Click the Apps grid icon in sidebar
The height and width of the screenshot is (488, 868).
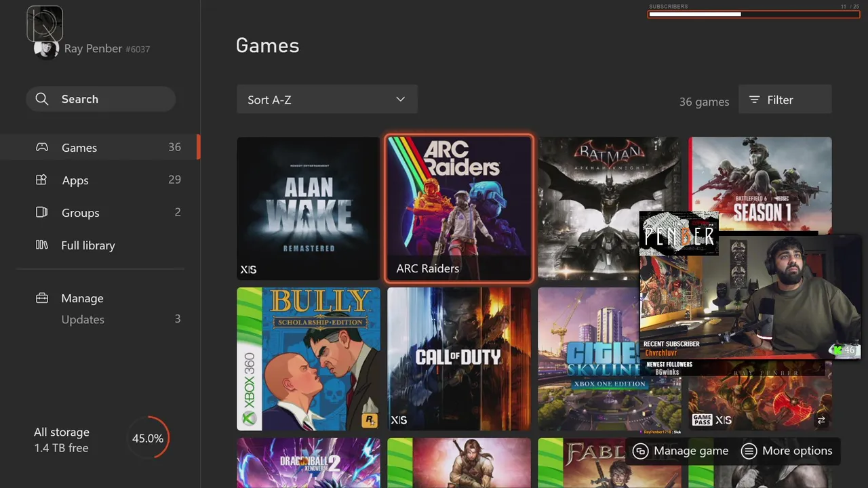(x=41, y=180)
